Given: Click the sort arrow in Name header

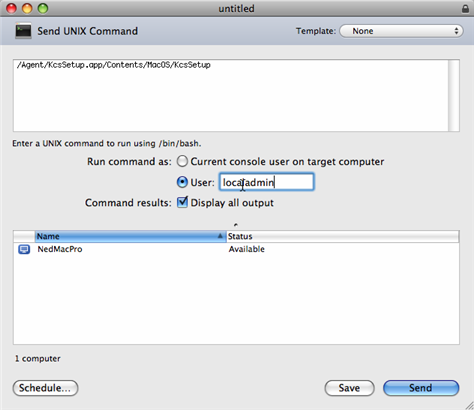Looking at the screenshot, I should point(220,236).
